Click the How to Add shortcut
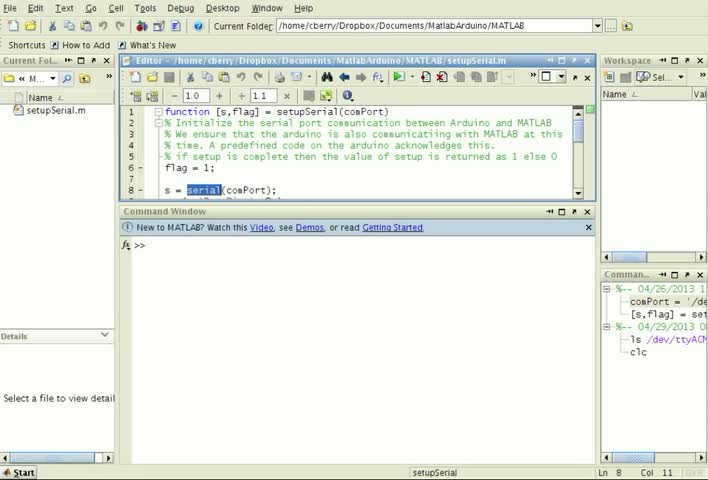The height and width of the screenshot is (480, 708). click(81, 45)
